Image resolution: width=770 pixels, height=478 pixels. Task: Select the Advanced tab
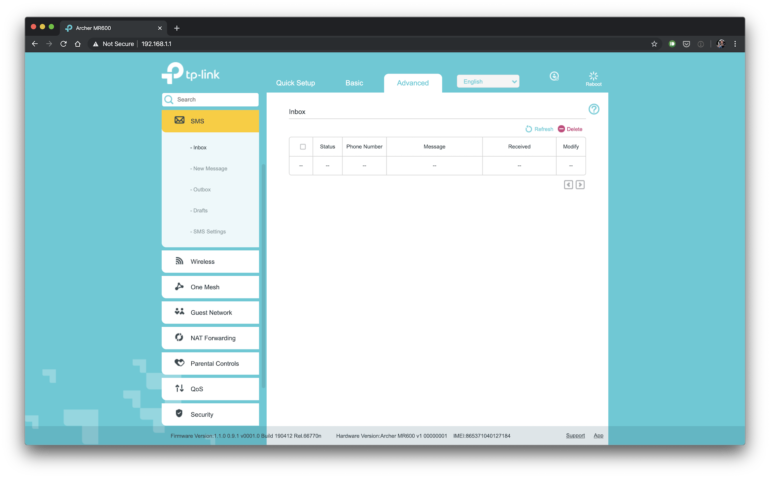click(412, 83)
